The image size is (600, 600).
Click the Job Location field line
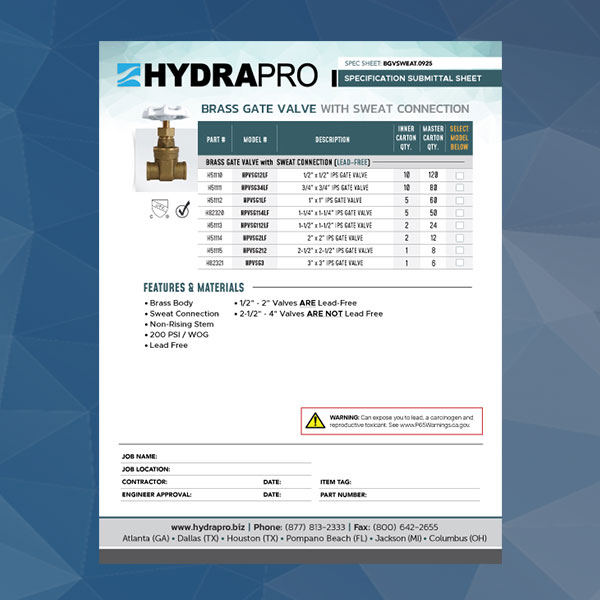click(x=216, y=469)
